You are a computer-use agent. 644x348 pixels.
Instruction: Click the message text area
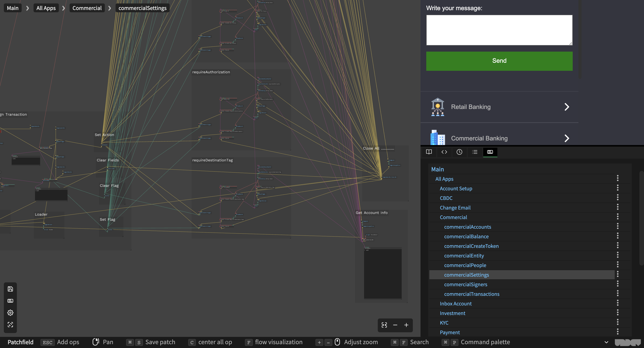[x=499, y=30]
